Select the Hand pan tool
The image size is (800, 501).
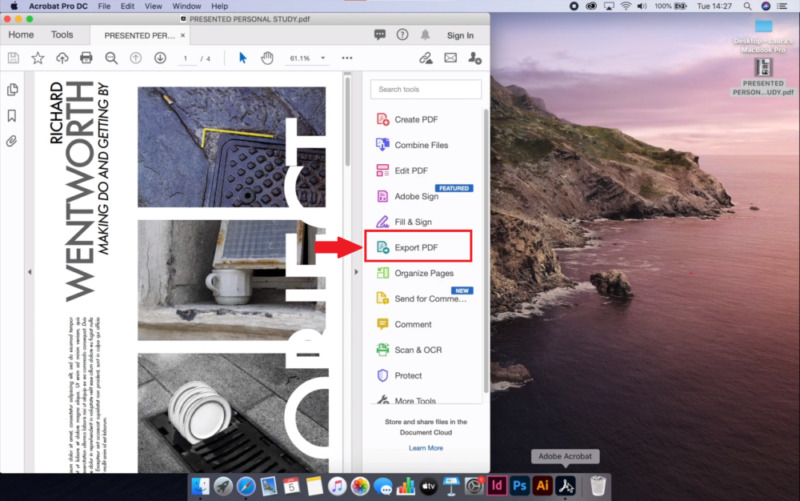click(267, 58)
